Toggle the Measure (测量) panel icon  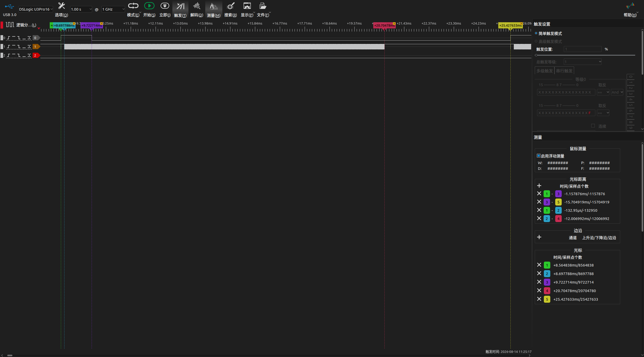coord(213,6)
